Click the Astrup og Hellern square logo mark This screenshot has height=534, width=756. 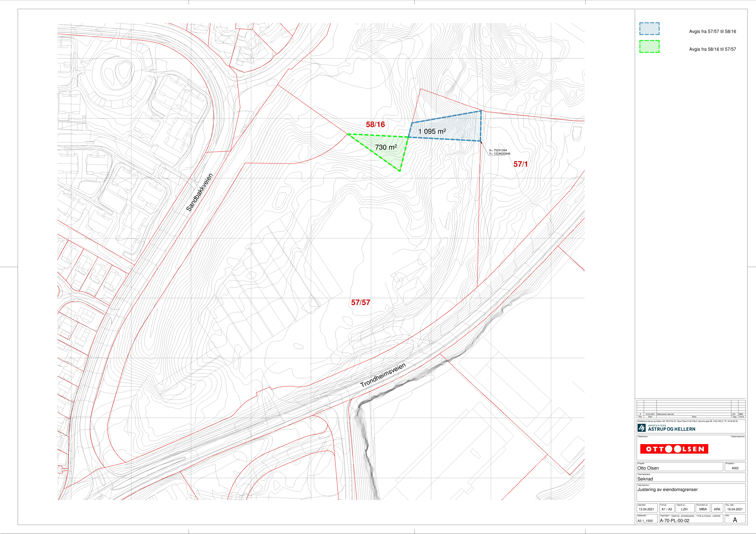pyautogui.click(x=641, y=428)
